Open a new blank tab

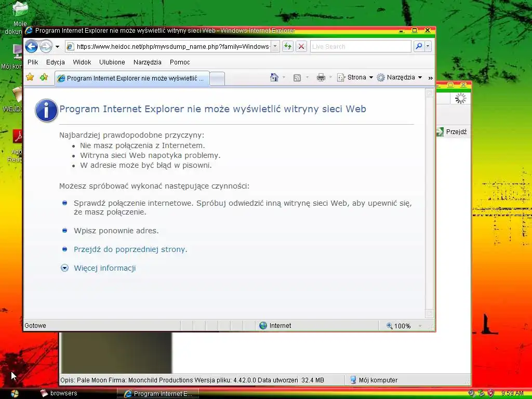point(217,79)
